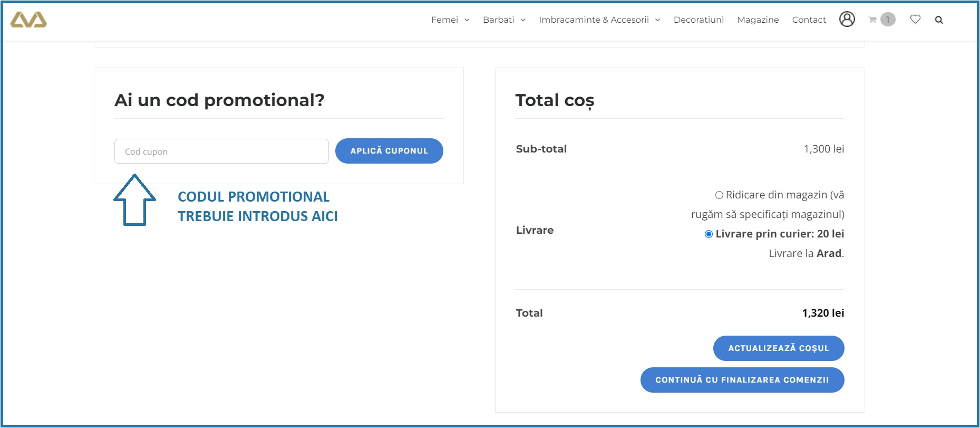Expand the Imbracaminte & Accesorii dropdown arrow

(657, 20)
